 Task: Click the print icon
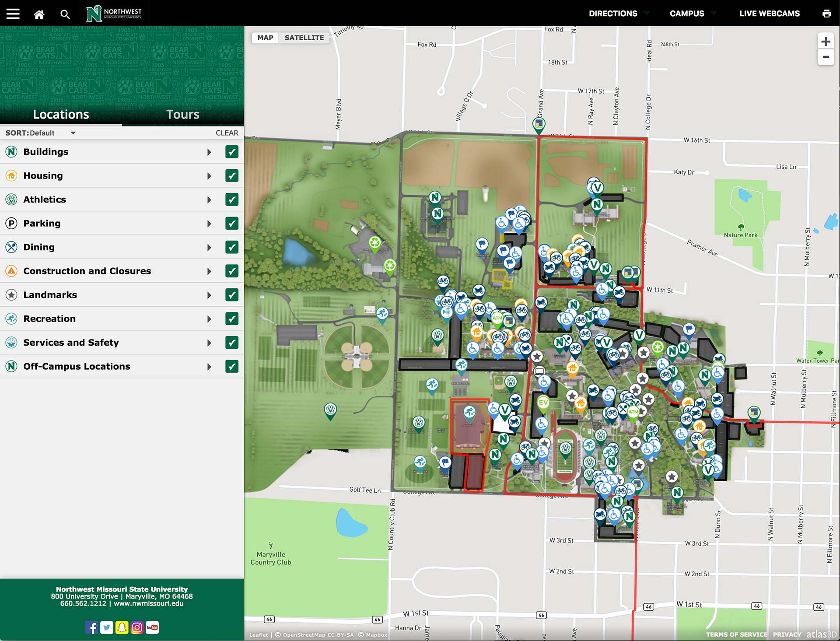(x=826, y=14)
